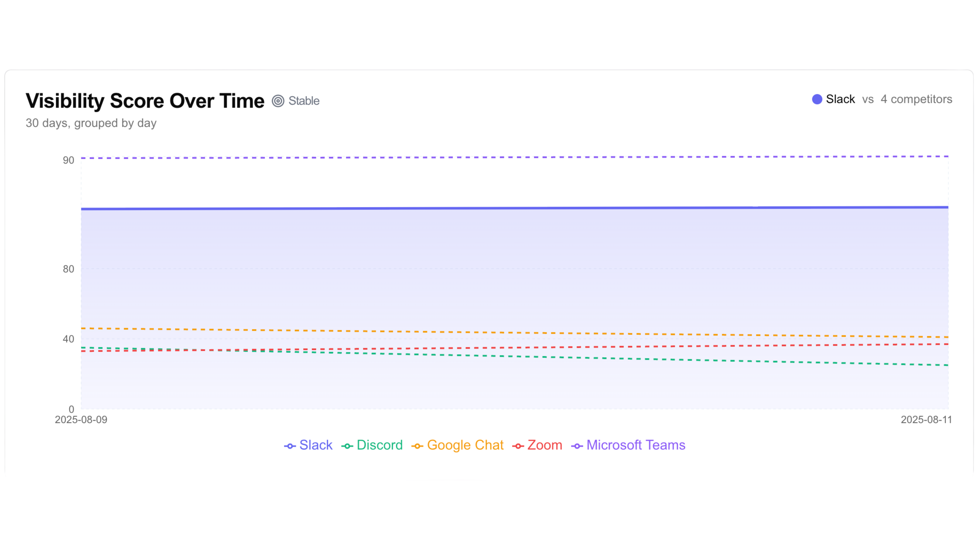Click the Visibility Score Over Time title
This screenshot has height=551, width=980.
click(x=145, y=101)
